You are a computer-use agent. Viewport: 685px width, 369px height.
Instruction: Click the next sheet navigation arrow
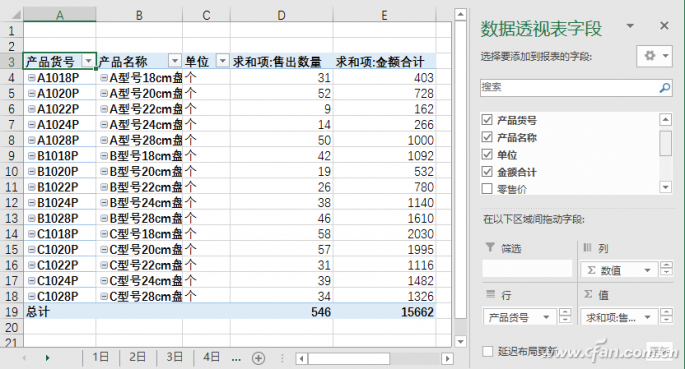click(47, 358)
